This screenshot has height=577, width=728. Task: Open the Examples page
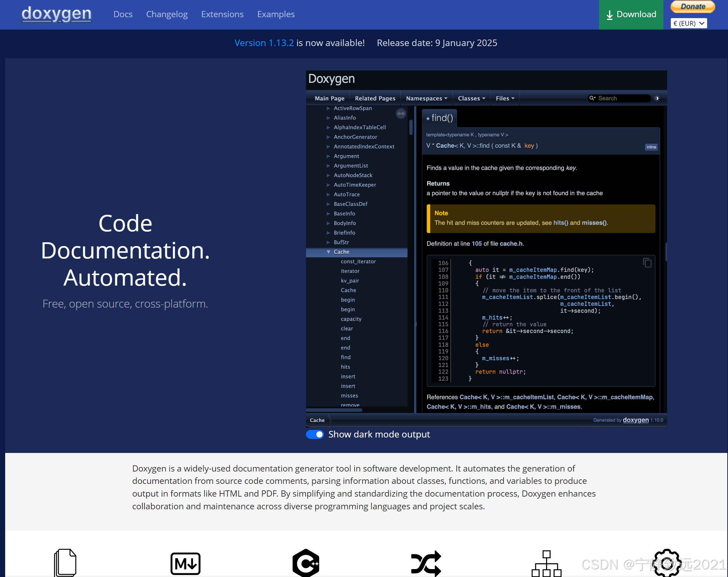tap(276, 14)
